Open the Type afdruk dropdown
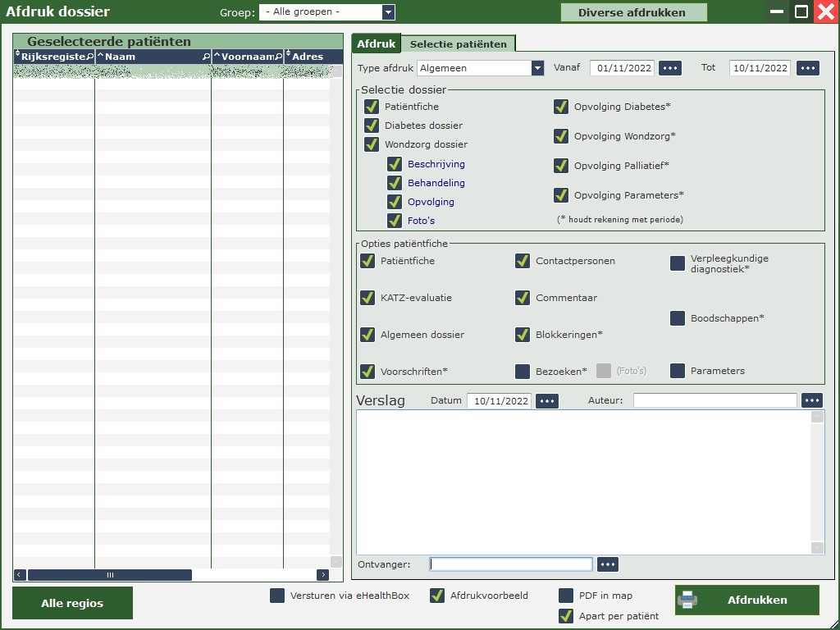The width and height of the screenshot is (840, 630). click(x=537, y=68)
